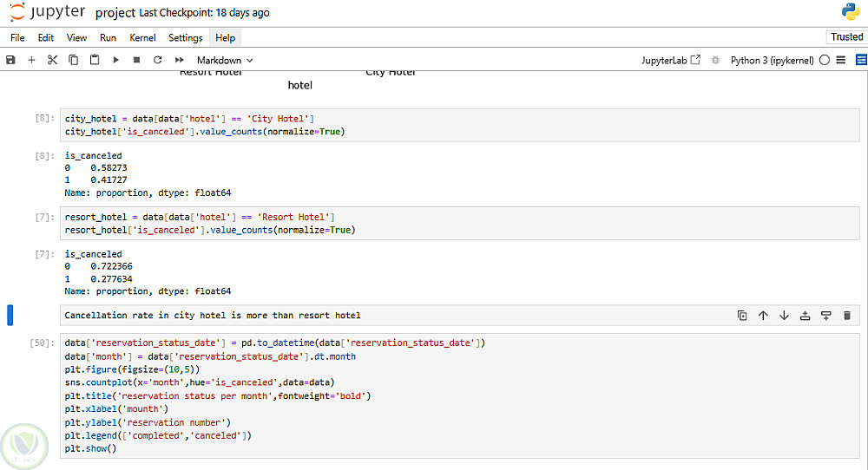868x470 pixels.
Task: Cut the selected cell with scissors icon
Action: point(52,60)
